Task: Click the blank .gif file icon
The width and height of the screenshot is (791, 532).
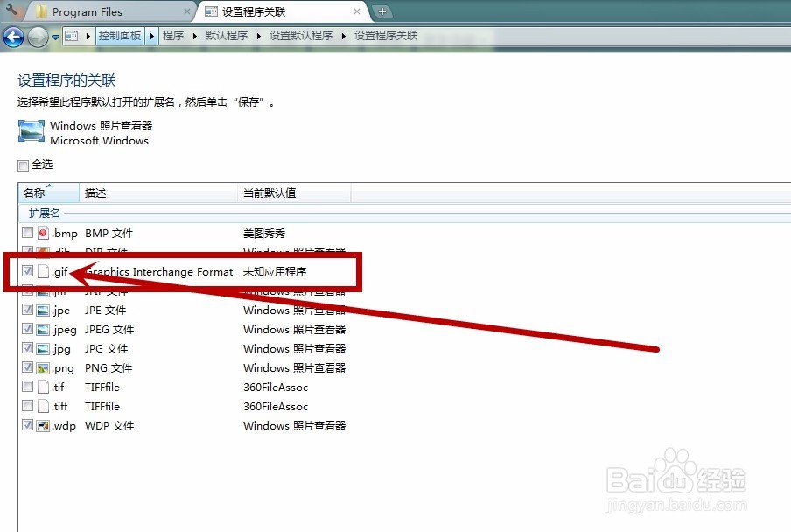Action: (x=42, y=271)
